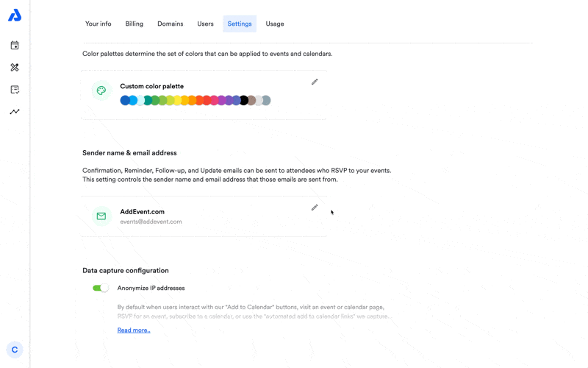Click the AddEvent logo in the sidebar
Image resolution: width=588 pixels, height=368 pixels.
(15, 15)
